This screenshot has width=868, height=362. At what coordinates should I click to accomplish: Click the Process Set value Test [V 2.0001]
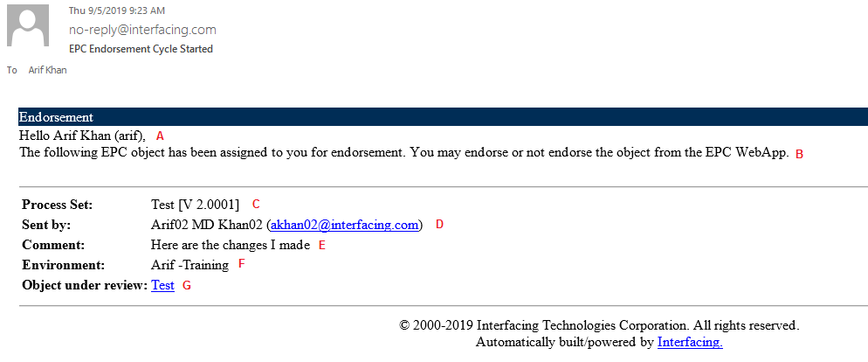195,205
